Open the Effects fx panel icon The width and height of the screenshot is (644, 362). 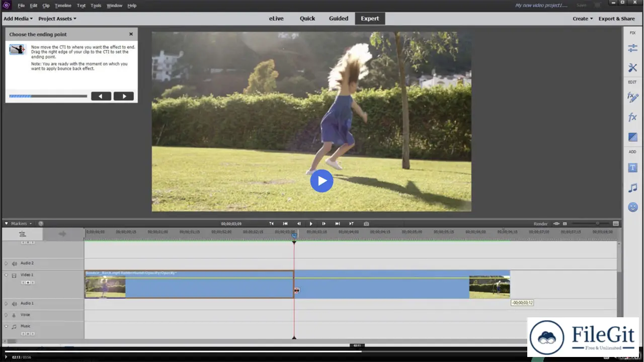click(x=632, y=117)
